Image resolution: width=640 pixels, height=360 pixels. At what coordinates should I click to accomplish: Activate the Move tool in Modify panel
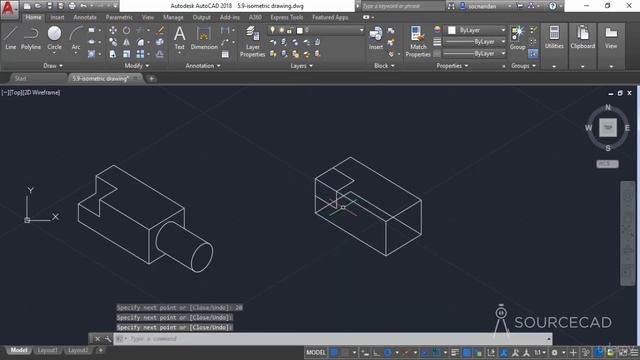coord(113,30)
